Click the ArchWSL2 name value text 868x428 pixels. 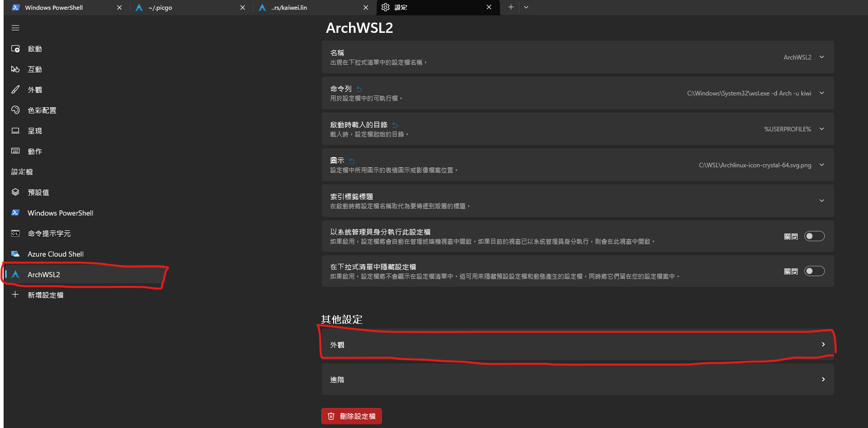click(x=797, y=57)
